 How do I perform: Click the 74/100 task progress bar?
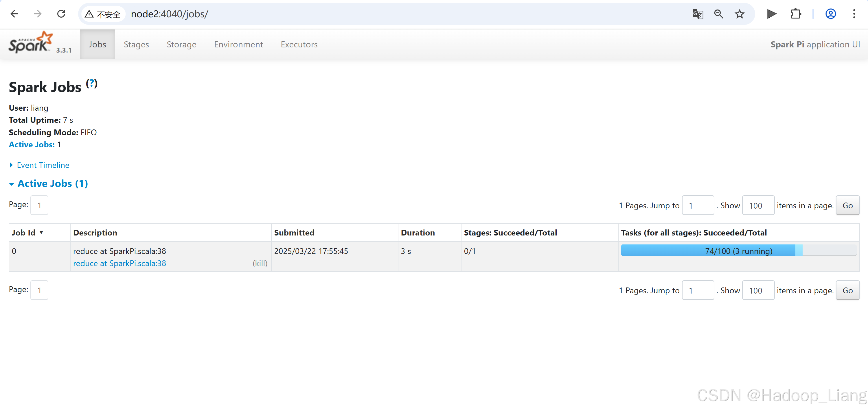pyautogui.click(x=738, y=251)
